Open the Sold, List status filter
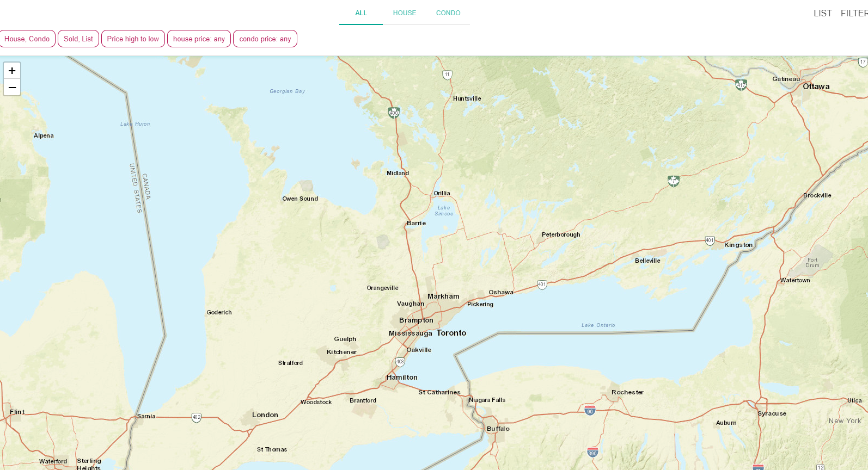The image size is (868, 470). point(78,39)
